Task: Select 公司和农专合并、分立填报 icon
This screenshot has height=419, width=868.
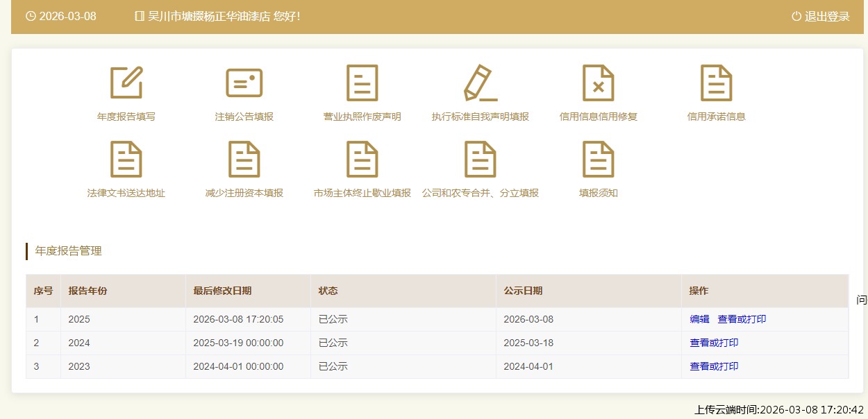Action: tap(481, 160)
